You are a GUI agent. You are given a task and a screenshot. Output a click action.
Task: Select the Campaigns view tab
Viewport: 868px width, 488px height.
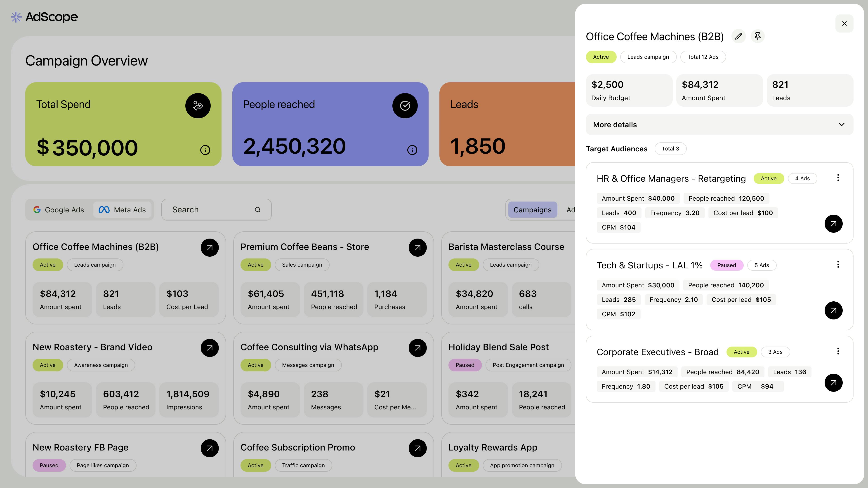point(532,210)
